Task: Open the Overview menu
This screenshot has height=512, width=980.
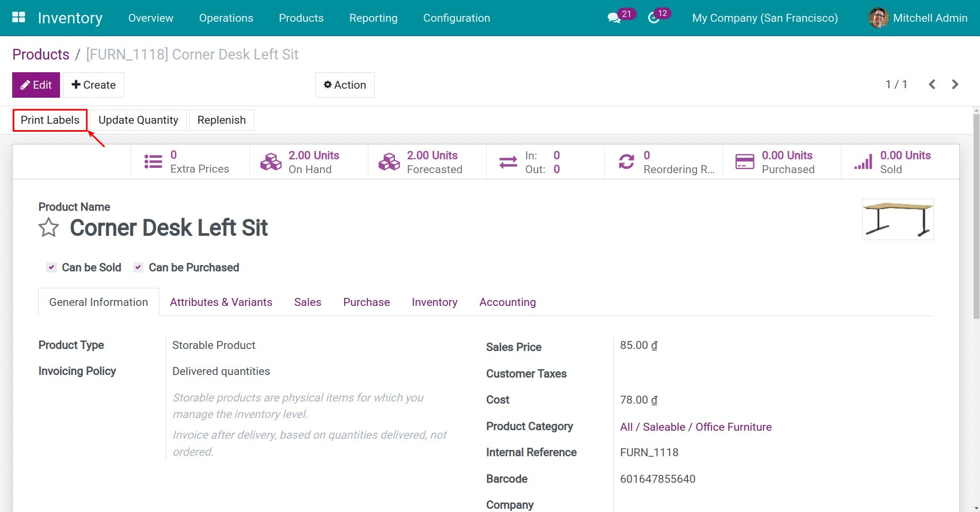Action: click(151, 18)
